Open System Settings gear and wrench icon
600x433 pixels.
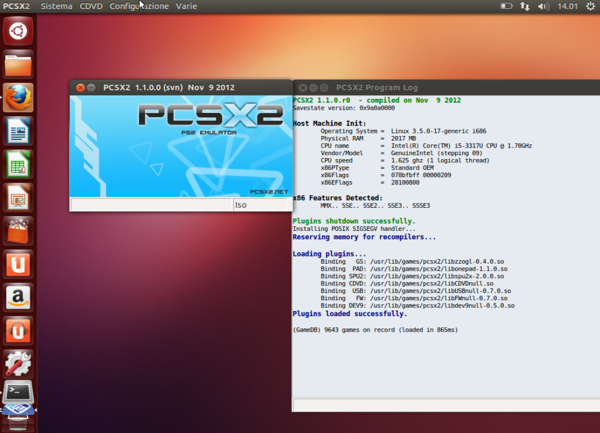(18, 364)
